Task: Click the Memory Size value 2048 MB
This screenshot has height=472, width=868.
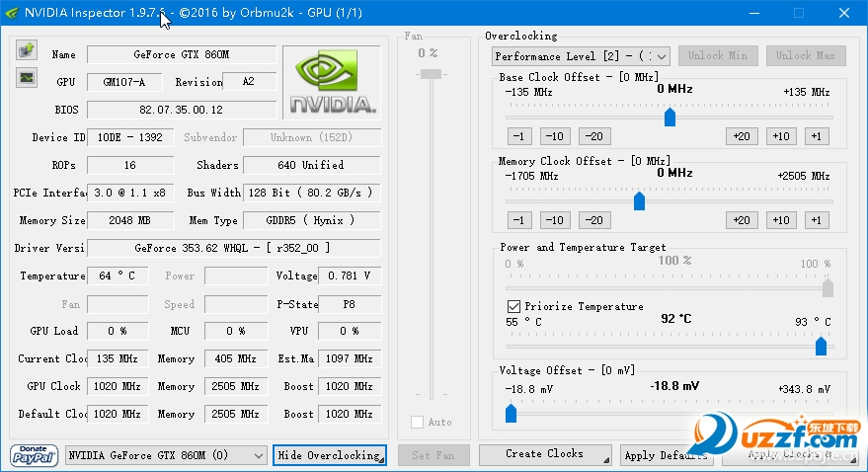Action: coord(130,220)
